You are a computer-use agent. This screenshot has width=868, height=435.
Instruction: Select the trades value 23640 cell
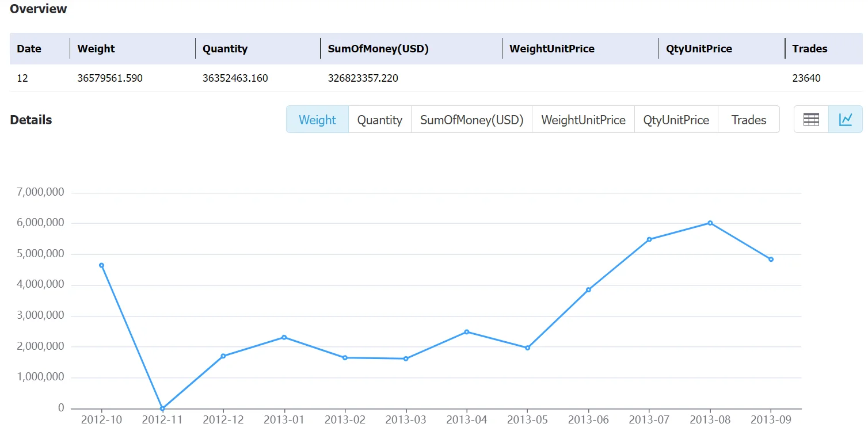806,78
